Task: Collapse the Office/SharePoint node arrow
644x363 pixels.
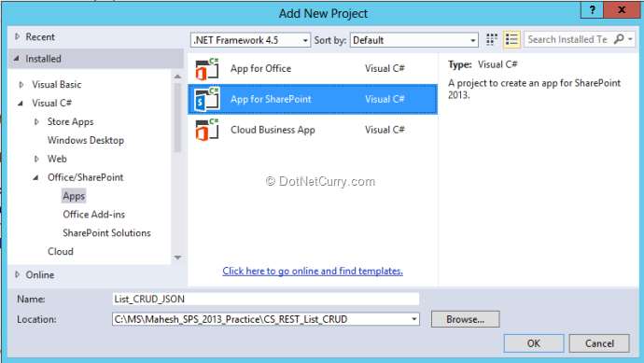Action: pyautogui.click(x=35, y=178)
